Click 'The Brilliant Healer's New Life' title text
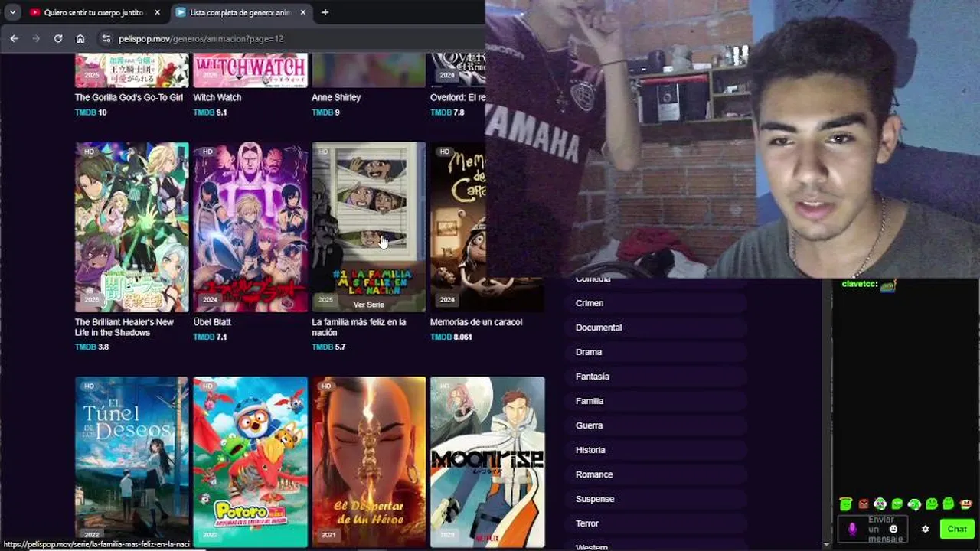 (x=124, y=328)
